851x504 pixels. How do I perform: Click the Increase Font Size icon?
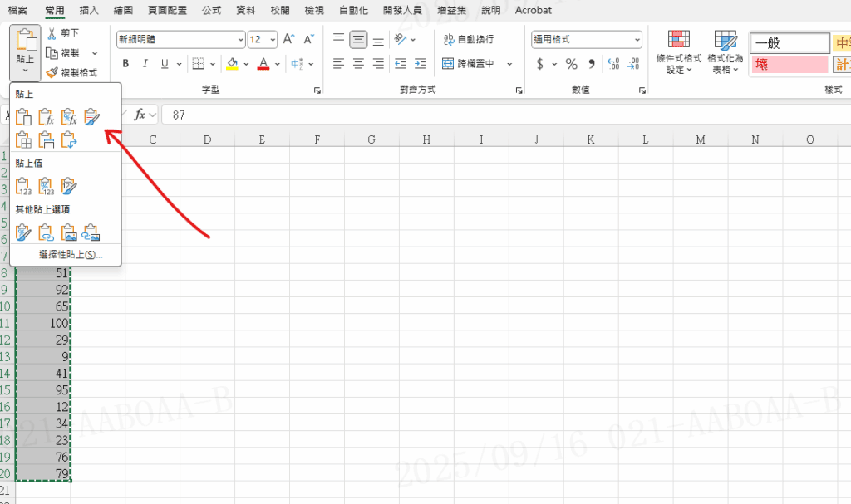point(289,39)
